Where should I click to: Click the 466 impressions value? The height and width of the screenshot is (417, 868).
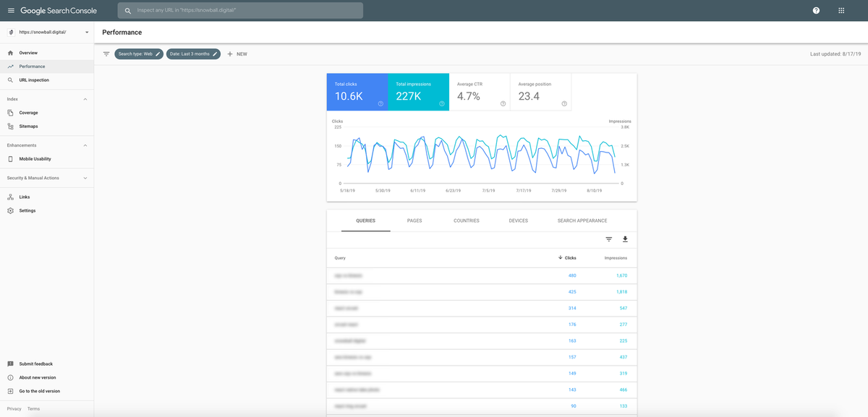pyautogui.click(x=624, y=390)
